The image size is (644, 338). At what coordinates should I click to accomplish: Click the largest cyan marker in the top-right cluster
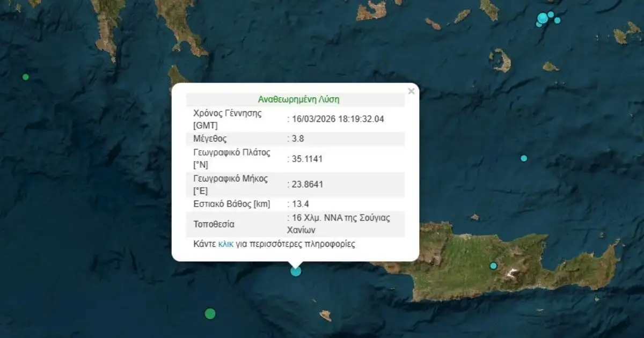(543, 19)
